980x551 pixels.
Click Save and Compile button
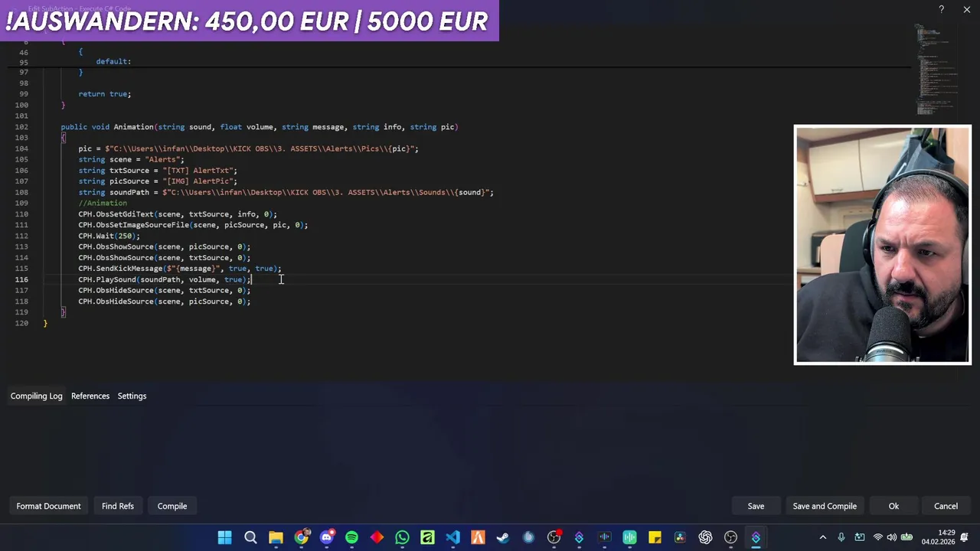[825, 506]
